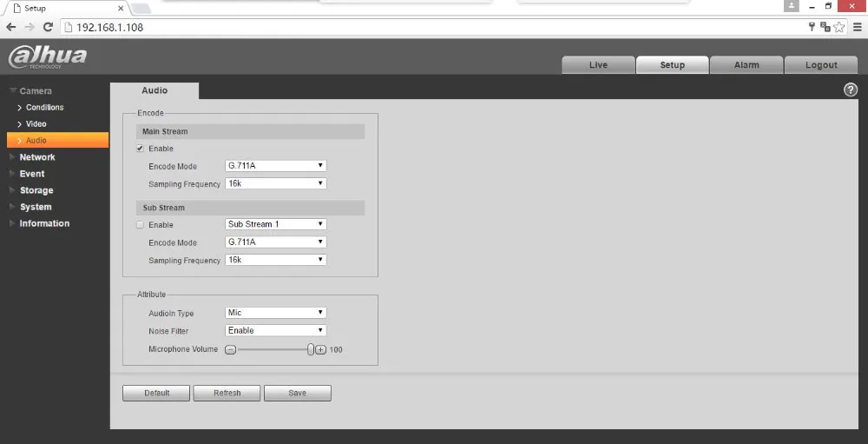Image resolution: width=868 pixels, height=444 pixels.
Task: Switch to the Alarm tab
Action: coord(746,65)
